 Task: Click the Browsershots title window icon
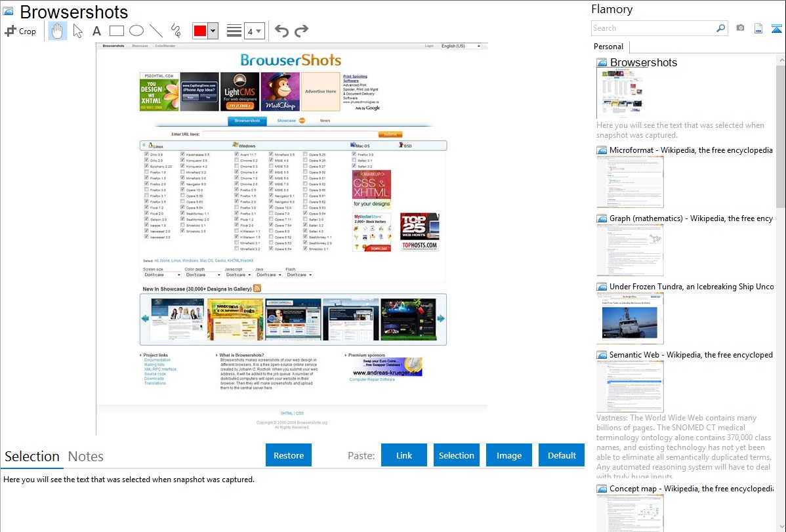(8, 12)
